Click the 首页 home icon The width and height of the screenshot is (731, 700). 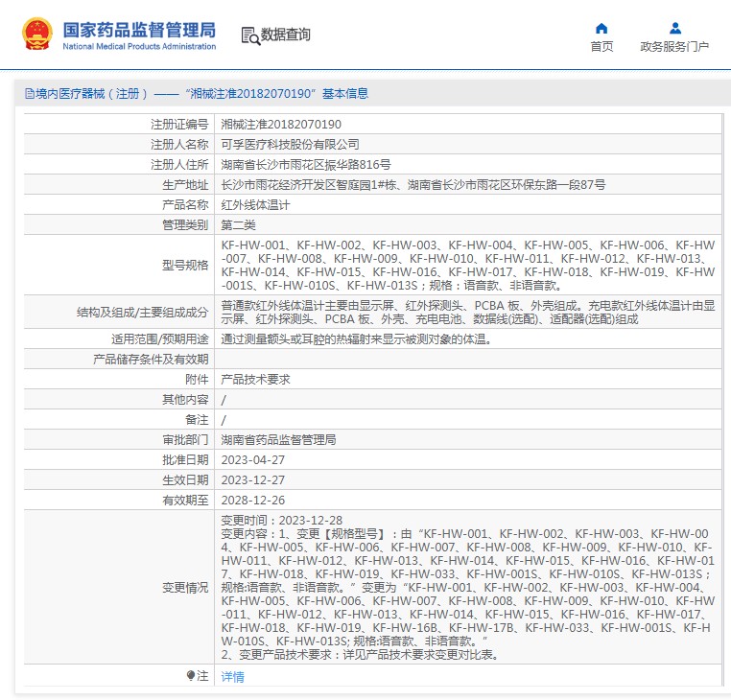click(601, 29)
